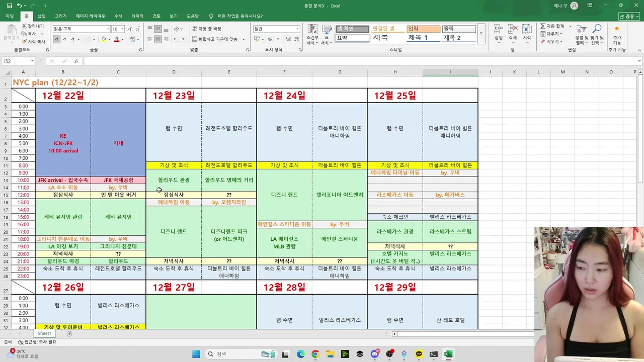Increase font size with larger 가 icon
This screenshot has width=644, height=362.
pos(129,29)
